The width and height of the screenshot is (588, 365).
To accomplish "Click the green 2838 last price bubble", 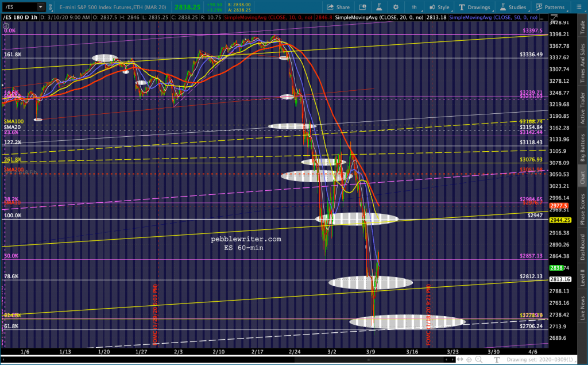I will coord(556,268).
